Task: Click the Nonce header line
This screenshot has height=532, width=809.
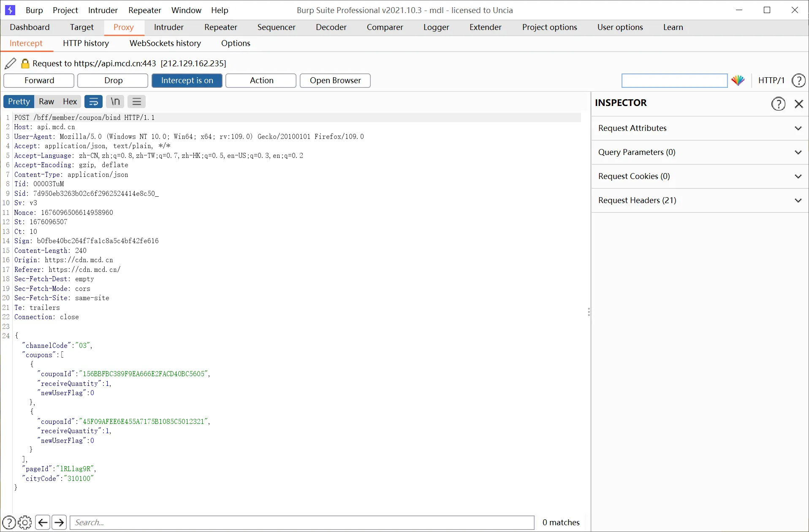Action: (x=64, y=213)
